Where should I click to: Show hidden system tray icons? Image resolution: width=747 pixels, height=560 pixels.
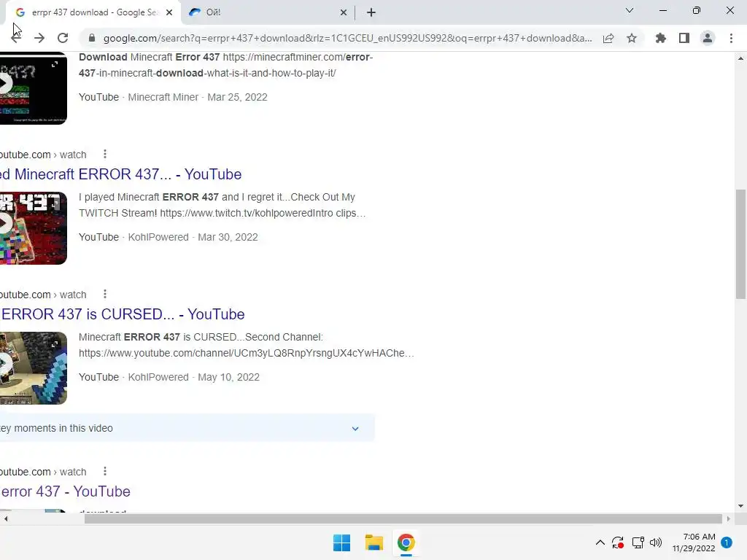[600, 542]
